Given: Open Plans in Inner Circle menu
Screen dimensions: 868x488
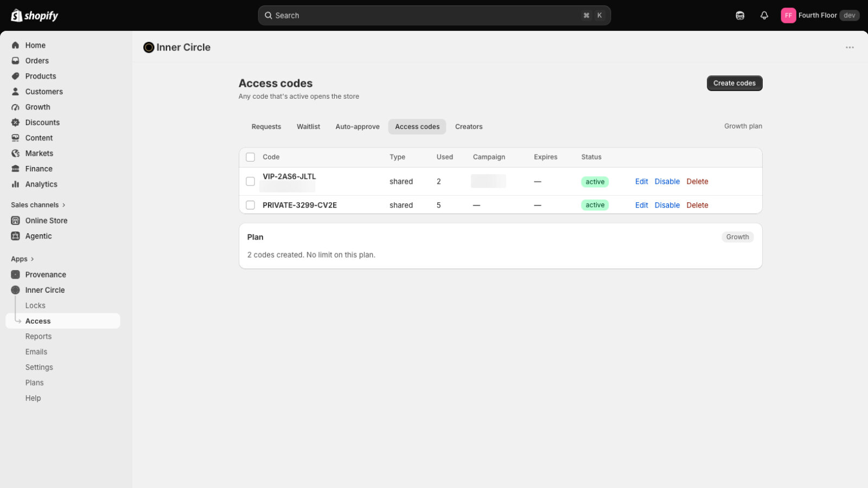Looking at the screenshot, I should pos(34,383).
